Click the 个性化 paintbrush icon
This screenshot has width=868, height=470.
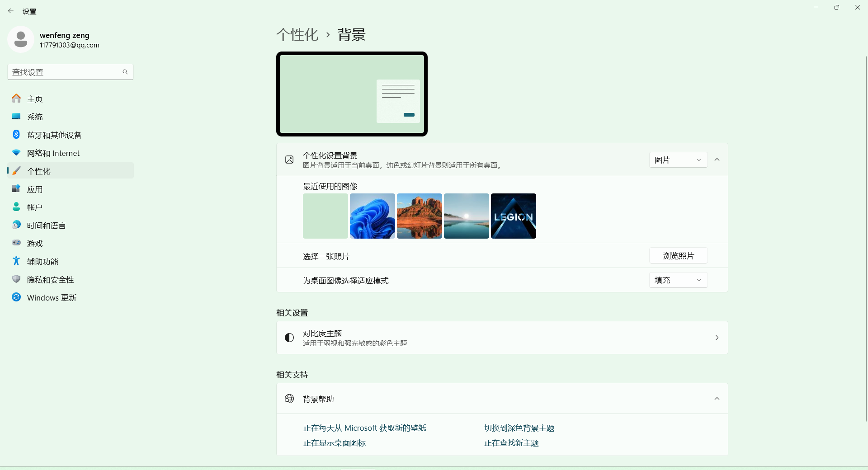point(16,171)
